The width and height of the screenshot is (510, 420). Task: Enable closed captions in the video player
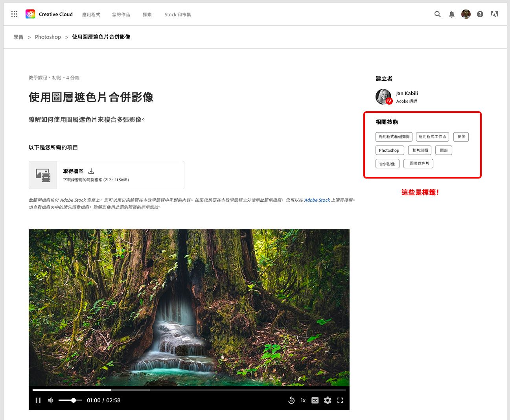[x=315, y=400]
